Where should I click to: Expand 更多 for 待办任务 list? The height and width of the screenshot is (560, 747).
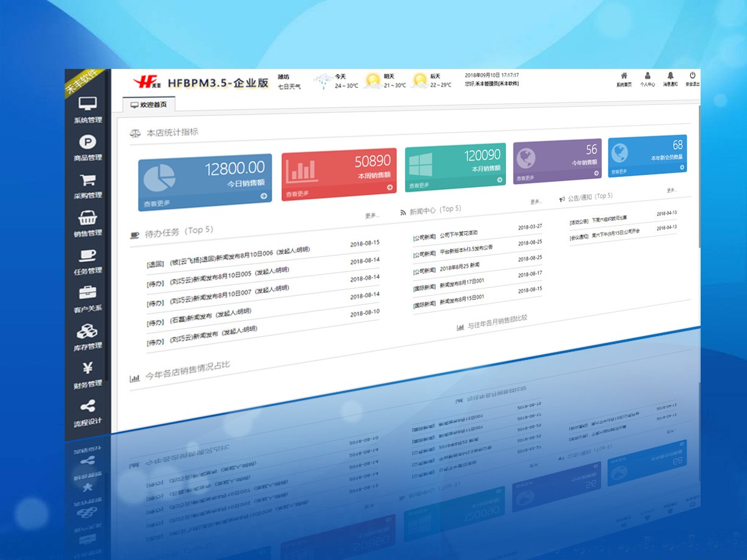(x=372, y=215)
